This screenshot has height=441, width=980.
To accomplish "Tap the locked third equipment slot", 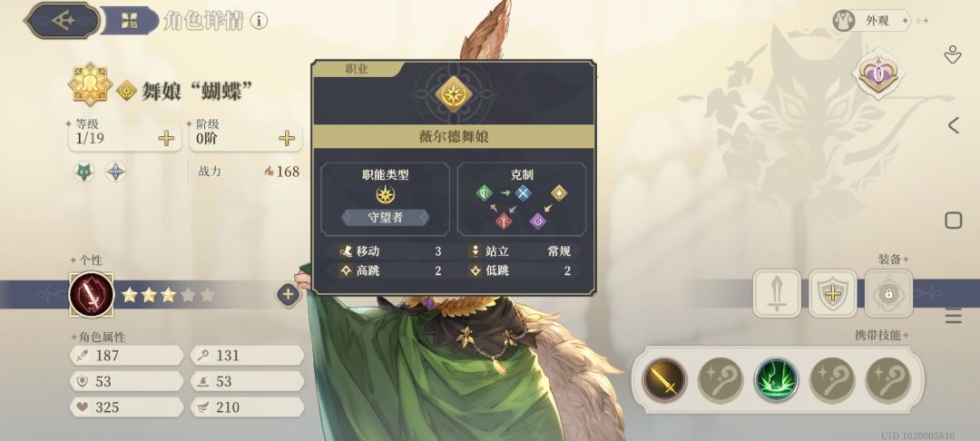I will 888,293.
